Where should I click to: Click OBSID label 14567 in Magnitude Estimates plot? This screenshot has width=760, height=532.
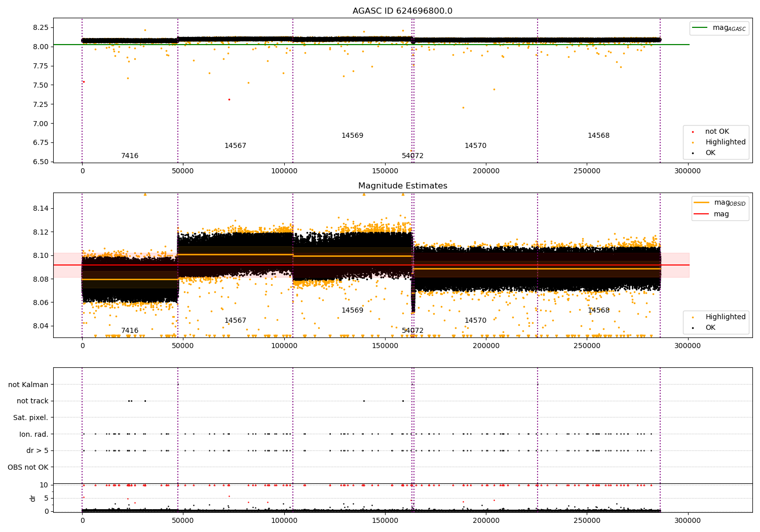coord(235,321)
